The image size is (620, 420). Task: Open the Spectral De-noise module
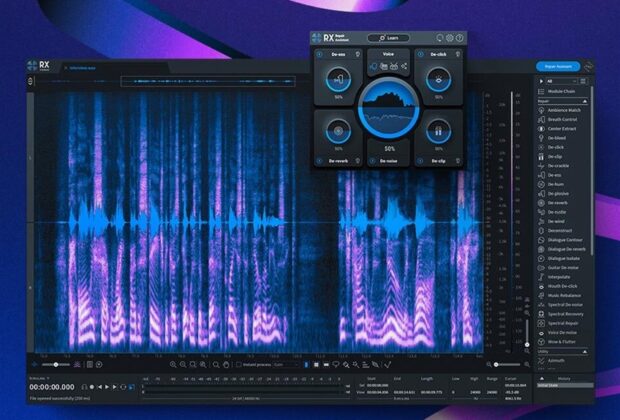click(x=561, y=305)
